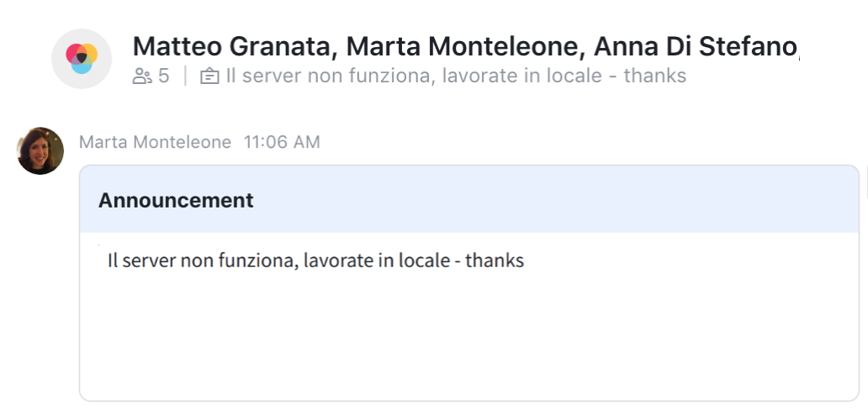Image resolution: width=868 pixels, height=415 pixels.
Task: Click the word thanks in card message
Action: pos(495,260)
